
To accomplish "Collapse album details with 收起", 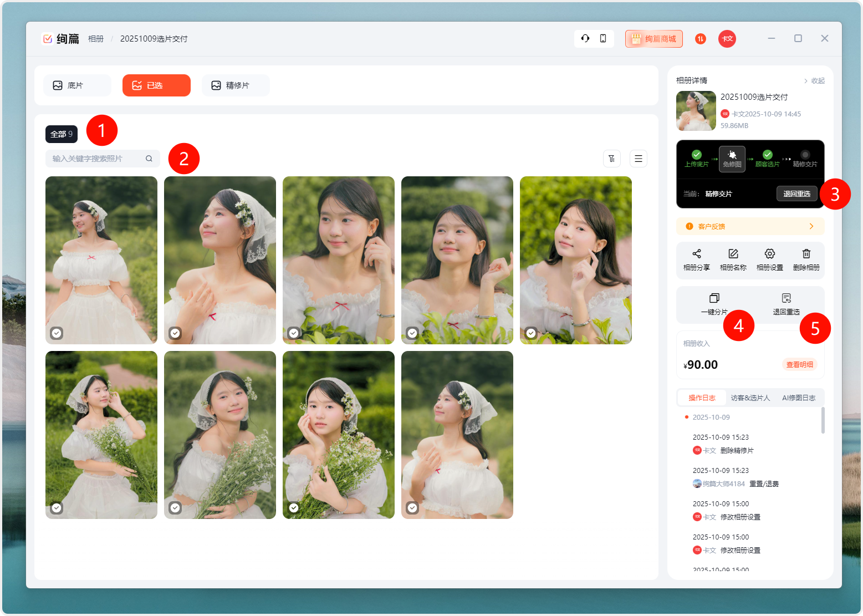I will point(814,81).
